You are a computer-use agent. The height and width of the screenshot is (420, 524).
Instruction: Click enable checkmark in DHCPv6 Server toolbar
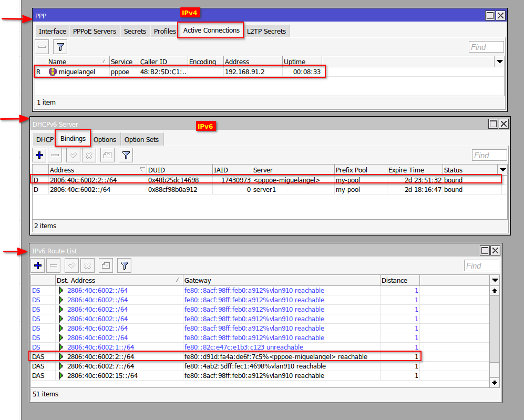(x=73, y=155)
